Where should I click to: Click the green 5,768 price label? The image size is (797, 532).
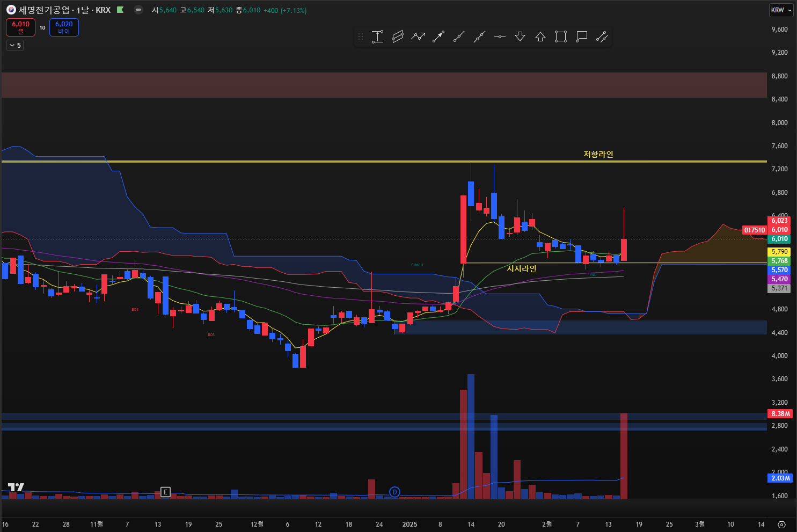coord(779,261)
